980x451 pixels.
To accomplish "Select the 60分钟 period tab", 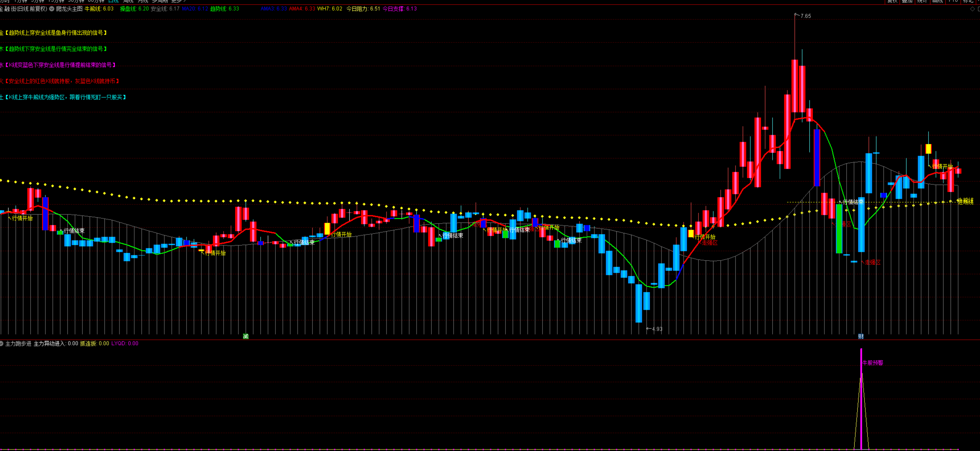I will click(x=96, y=1).
